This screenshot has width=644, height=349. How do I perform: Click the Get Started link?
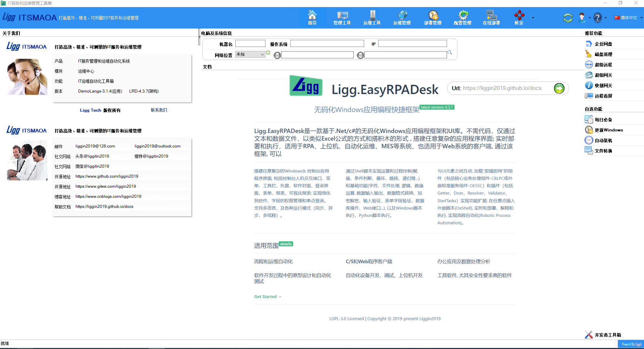(x=267, y=297)
